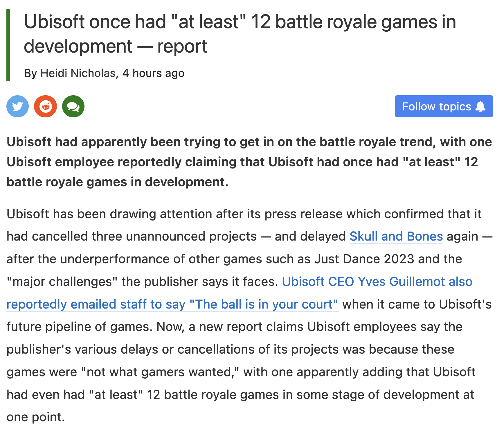The width and height of the screenshot is (504, 430).
Task: Click the words 'Just Dance 2023' in article
Action: click(x=364, y=259)
